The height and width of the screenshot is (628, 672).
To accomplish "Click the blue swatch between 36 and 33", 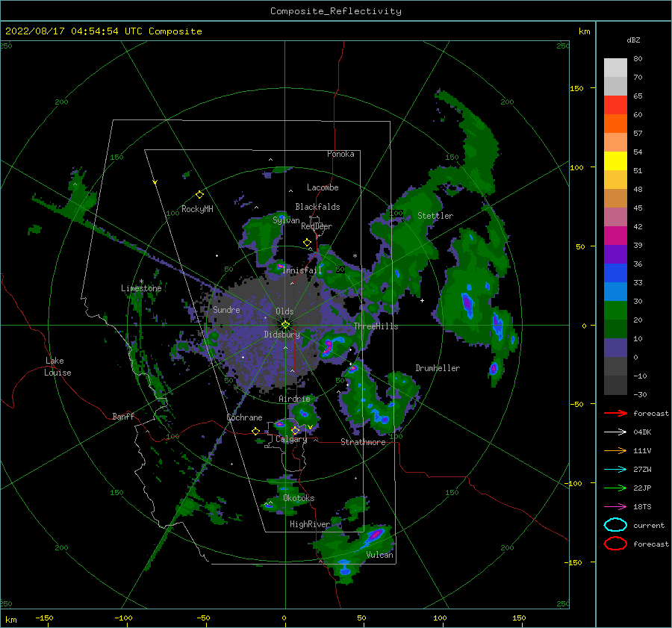I will coord(615,273).
